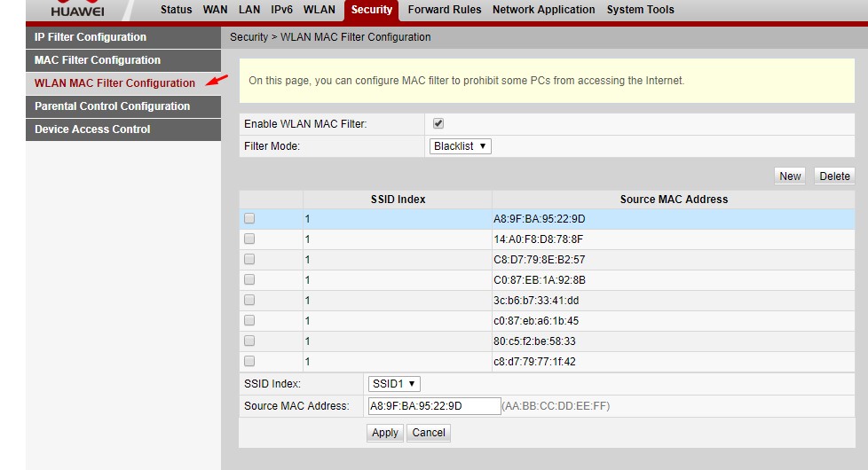Open Device Access Control in sidebar
The height and width of the screenshot is (470, 868).
pos(123,129)
